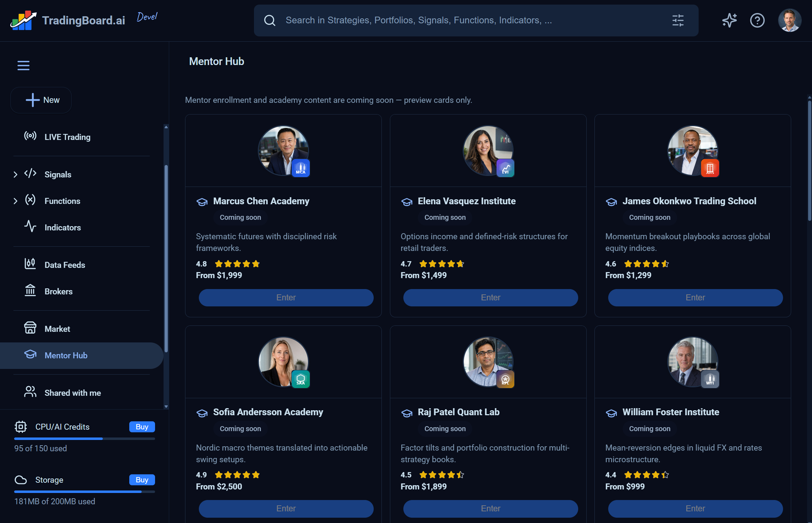Screen dimensions: 812x523
Task: Click the Signals code icon
Action: 30,174
